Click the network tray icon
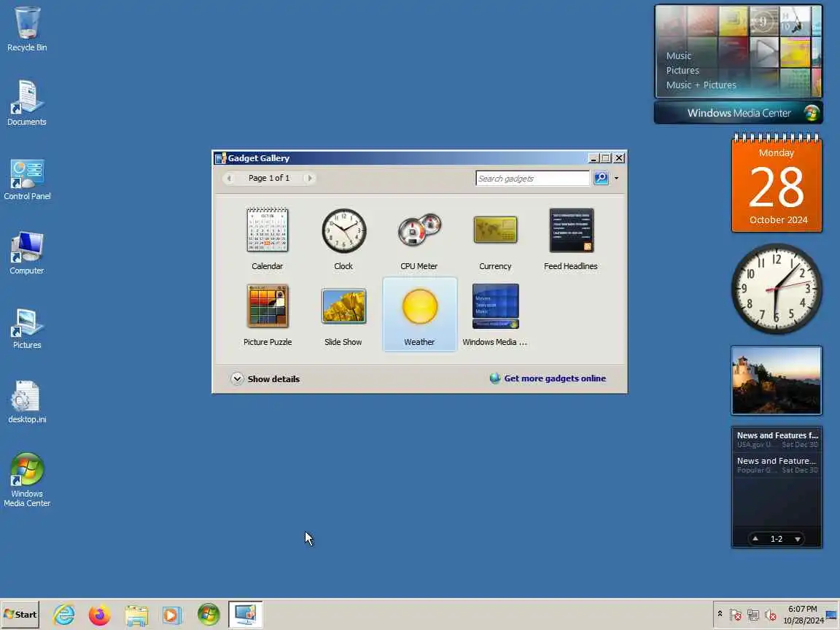 coord(753,615)
